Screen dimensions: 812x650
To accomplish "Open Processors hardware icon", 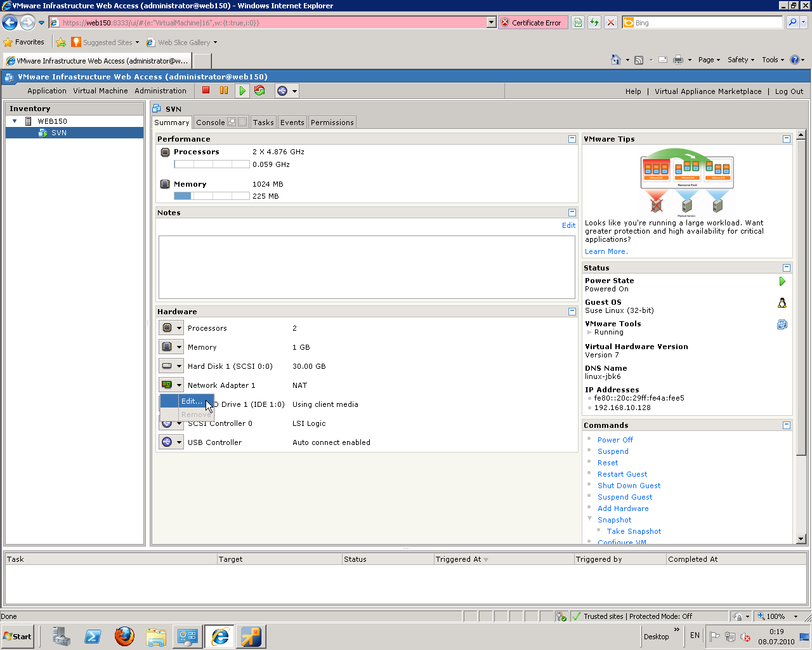I will [167, 328].
